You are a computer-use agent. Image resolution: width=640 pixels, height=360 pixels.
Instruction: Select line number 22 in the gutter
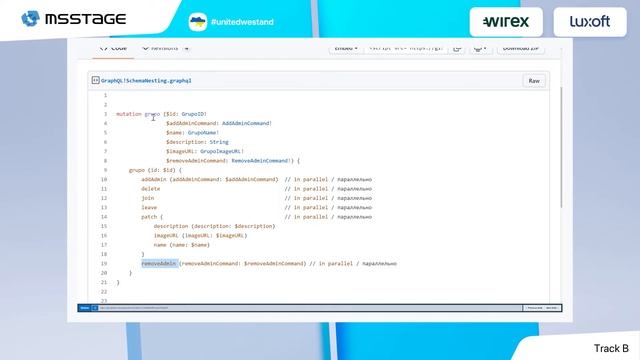(x=104, y=292)
